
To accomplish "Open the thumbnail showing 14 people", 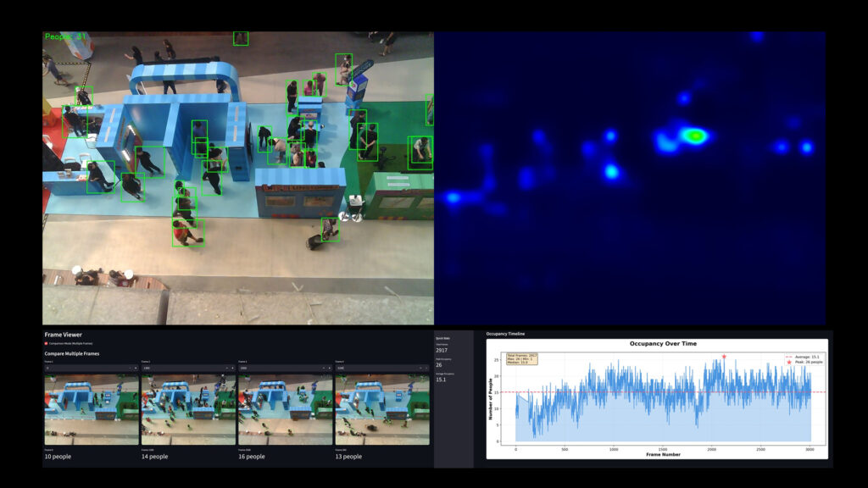I will 187,410.
